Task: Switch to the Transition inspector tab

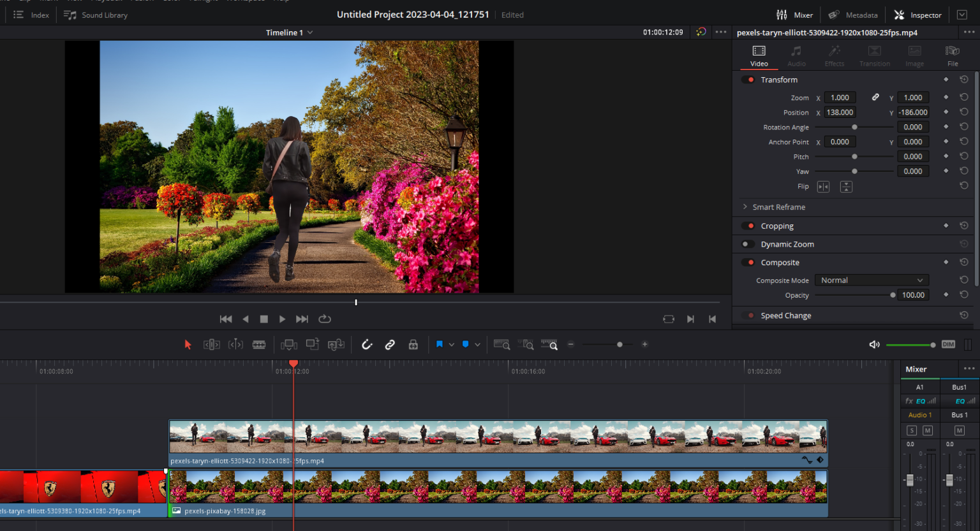Action: point(875,55)
